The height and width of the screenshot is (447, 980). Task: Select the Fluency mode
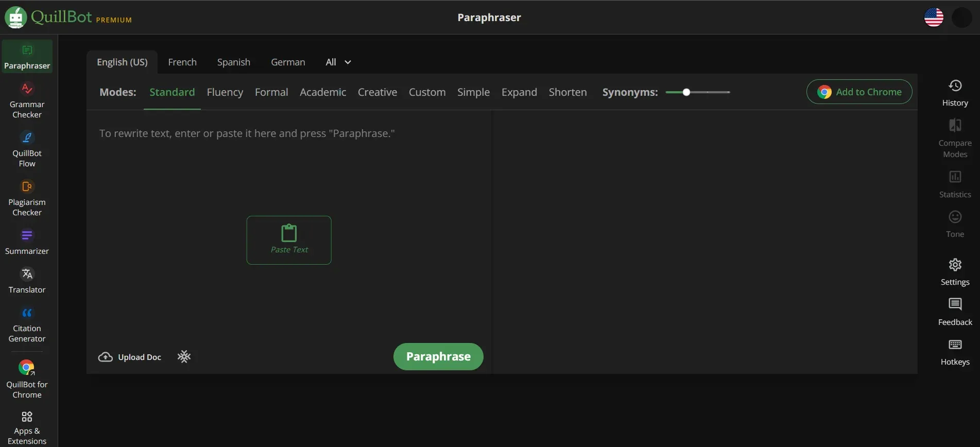(225, 92)
